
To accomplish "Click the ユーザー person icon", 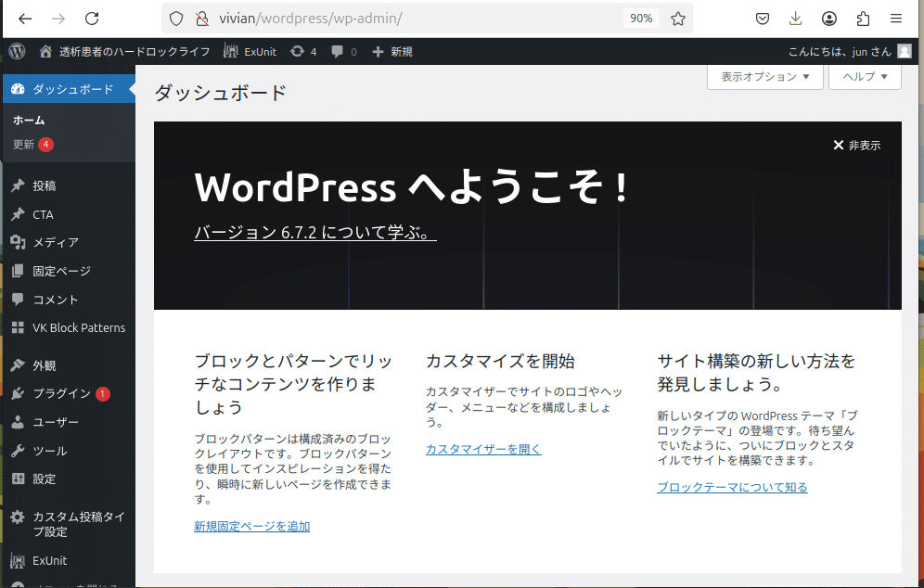I will (18, 422).
